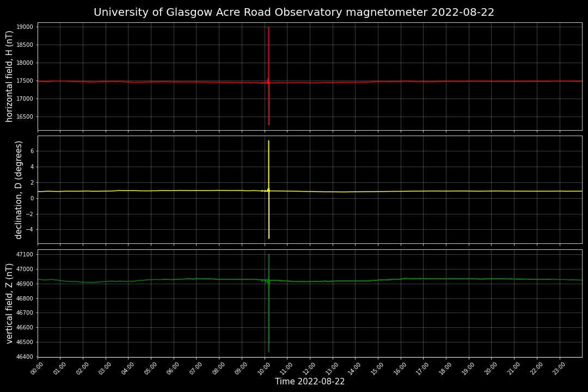Screen dimensions: 588x392
Task: Click the plot title mentioning Glasgow Acre Road Observatory
Action: click(293, 13)
